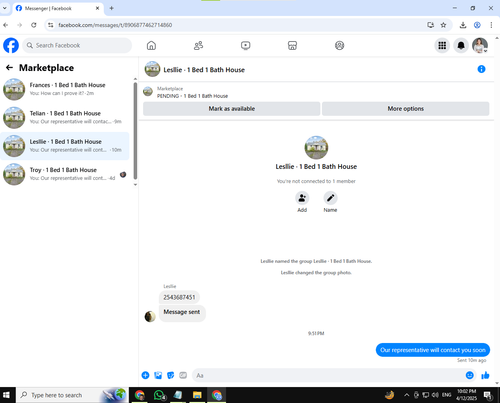This screenshot has width=500, height=403.
Task: Open Chrome three-dot menu
Action: (x=491, y=25)
